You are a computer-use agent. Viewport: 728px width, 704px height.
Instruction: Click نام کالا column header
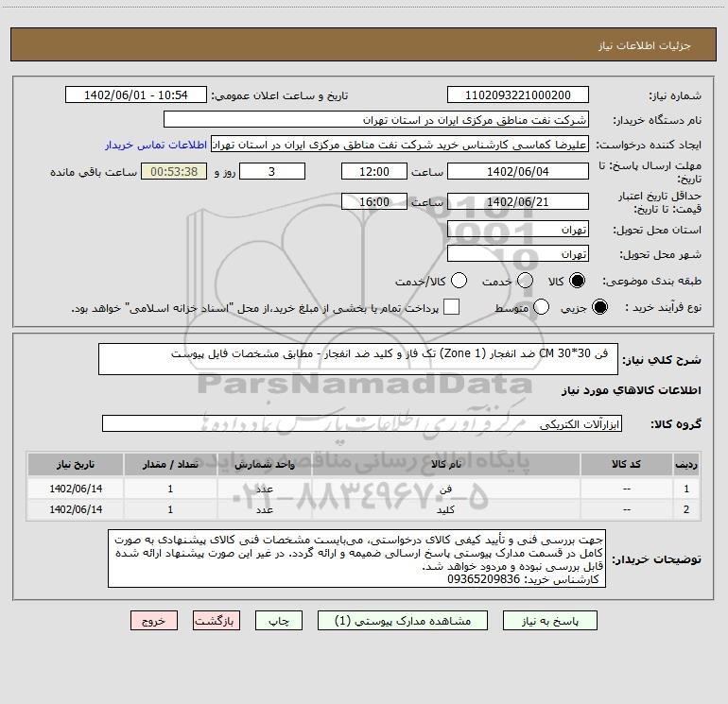[445, 464]
